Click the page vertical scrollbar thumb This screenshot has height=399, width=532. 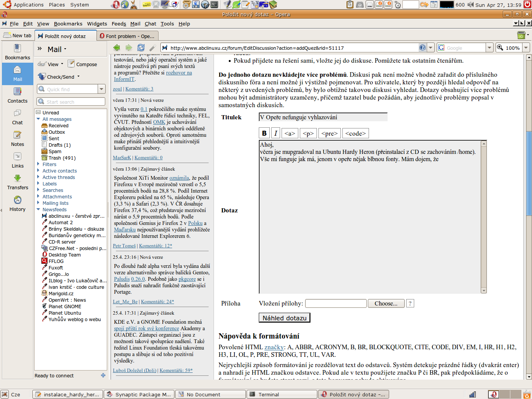pyautogui.click(x=529, y=173)
